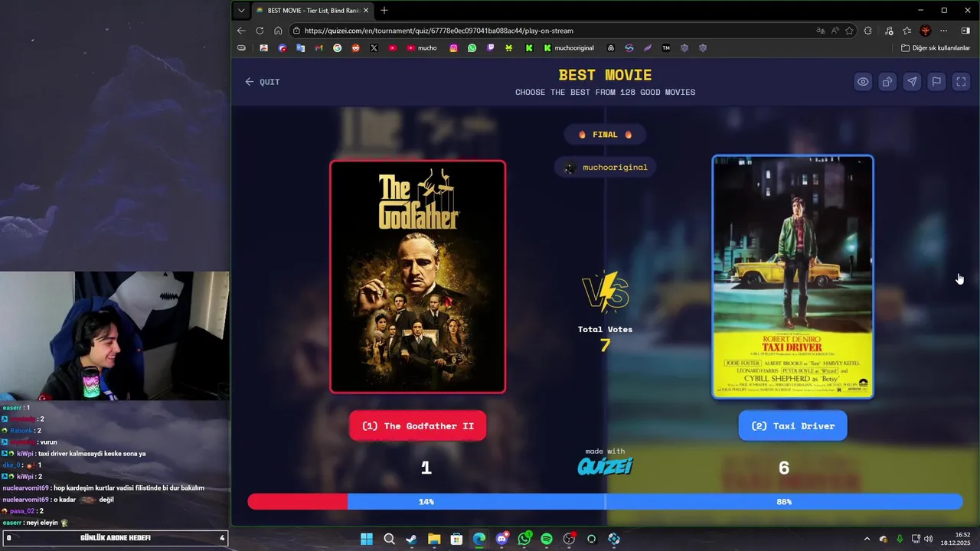980x551 pixels.
Task: Toggle fullscreen mode icon in the quiz header
Action: tap(961, 82)
